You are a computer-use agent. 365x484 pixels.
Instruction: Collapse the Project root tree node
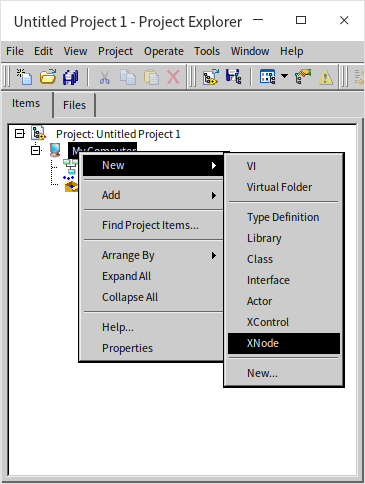[x=20, y=134]
